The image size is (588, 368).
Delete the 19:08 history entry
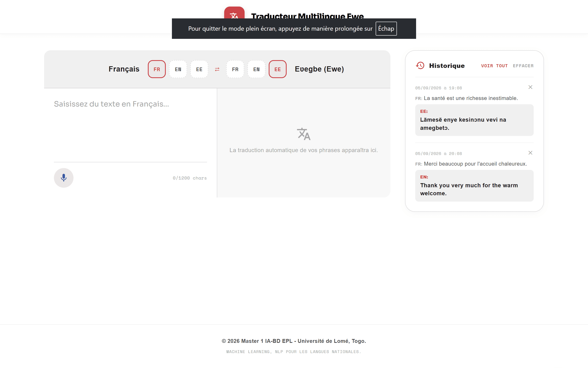click(530, 87)
